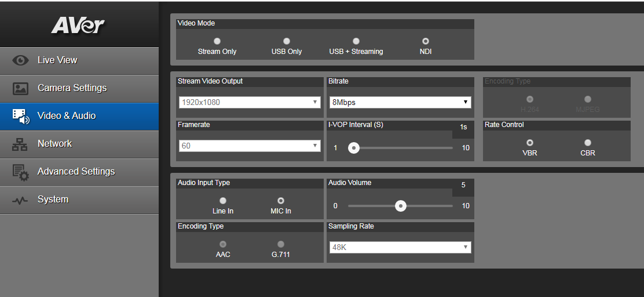Screen dimensions: 644x297
Task: Click the I-VOP Interval slider handle
Action: (x=354, y=148)
